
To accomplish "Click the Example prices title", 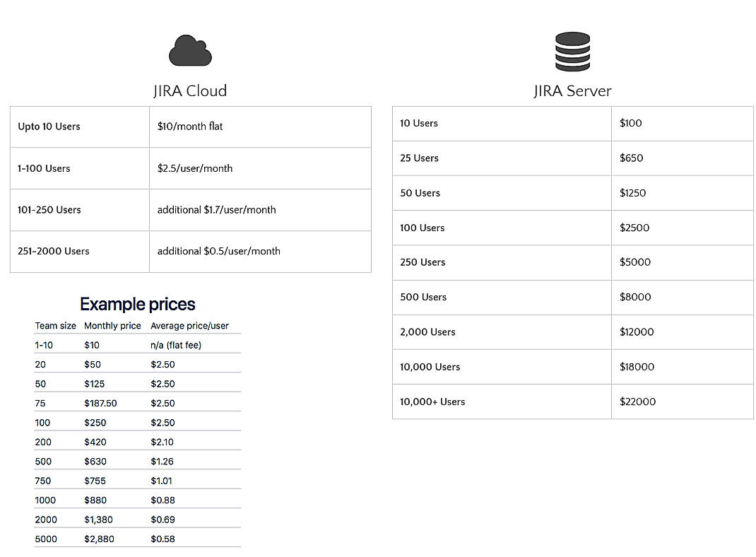I will (x=137, y=304).
